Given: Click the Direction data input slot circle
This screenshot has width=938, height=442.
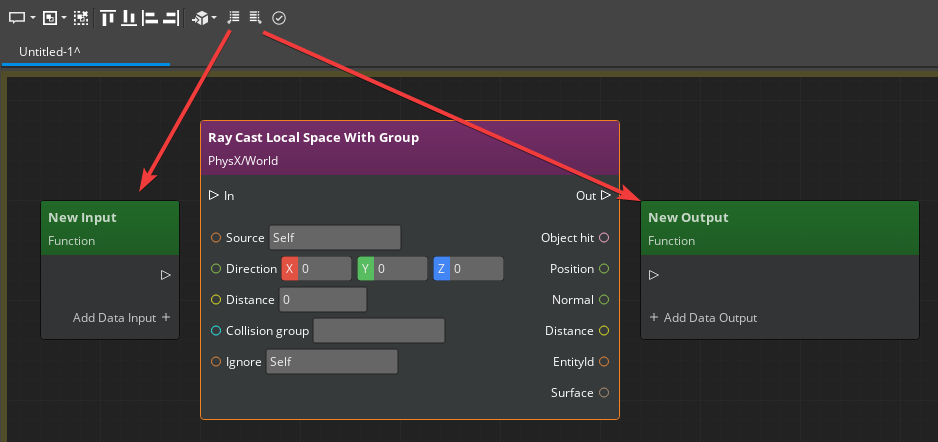Looking at the screenshot, I should [x=216, y=269].
